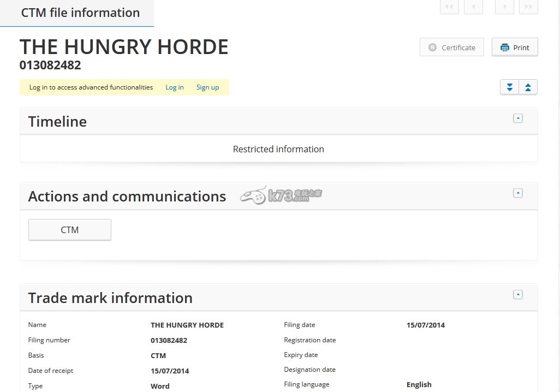Open the Log in link
Image resolution: width=560 pixels, height=392 pixels.
[x=175, y=87]
